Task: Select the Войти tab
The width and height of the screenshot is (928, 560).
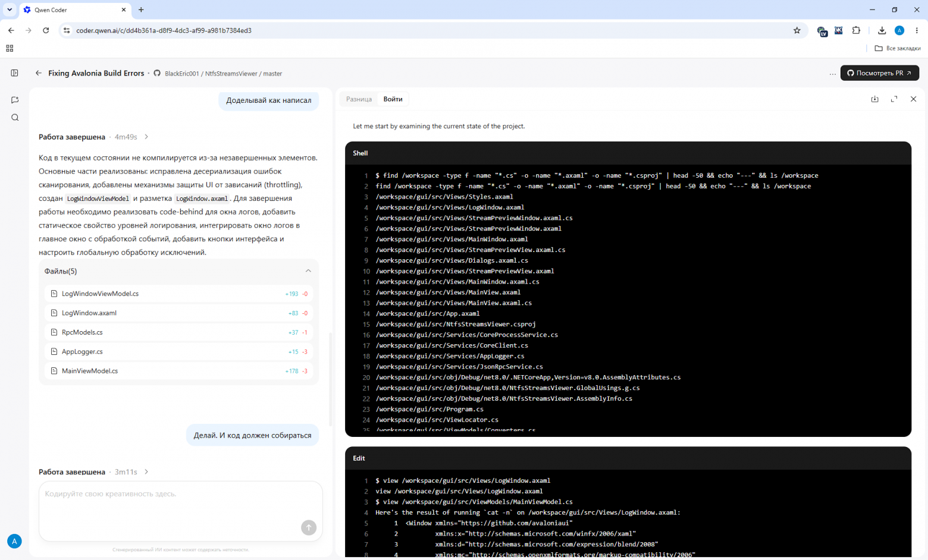Action: (393, 99)
